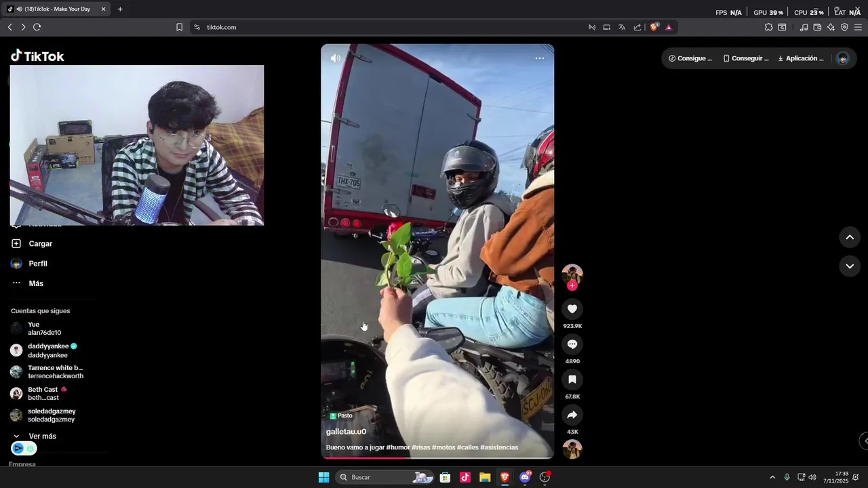Like the video with the heart icon
Screen dimensions: 868x488
[572, 309]
